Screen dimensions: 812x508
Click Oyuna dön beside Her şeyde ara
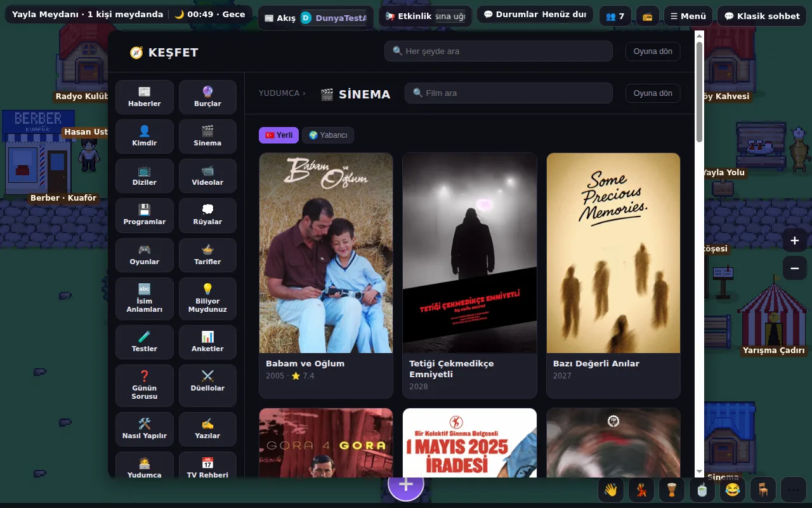point(653,51)
